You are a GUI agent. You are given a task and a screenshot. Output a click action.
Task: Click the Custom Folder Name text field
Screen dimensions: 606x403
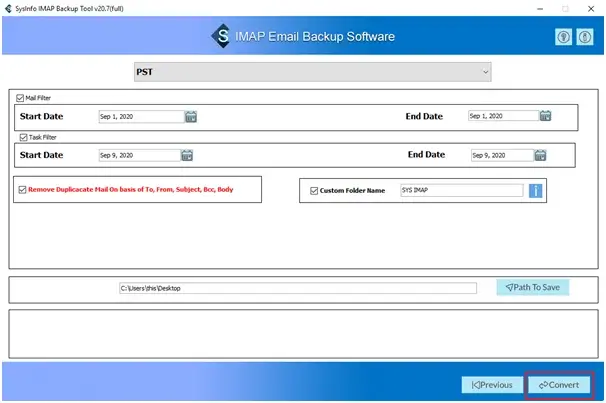click(x=460, y=190)
